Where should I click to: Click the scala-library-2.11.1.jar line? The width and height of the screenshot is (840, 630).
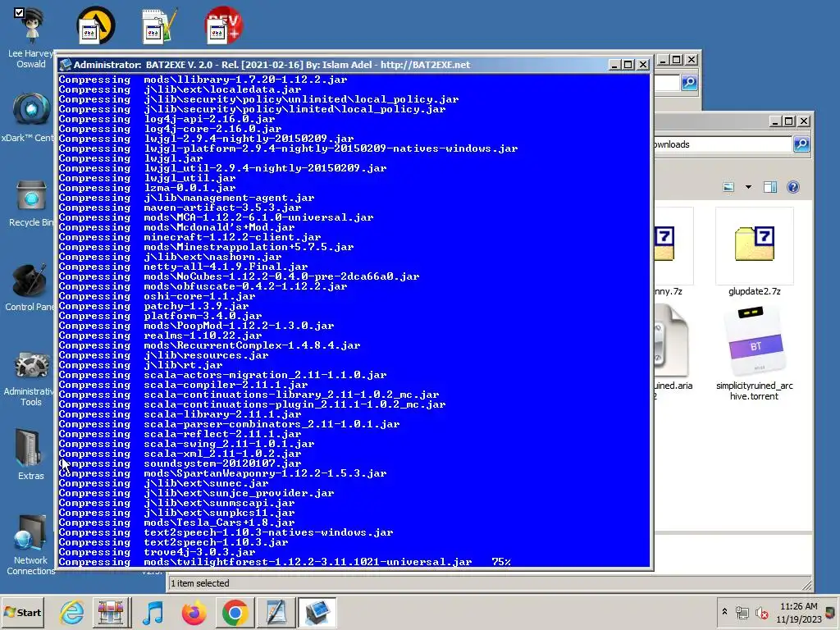pyautogui.click(x=180, y=414)
